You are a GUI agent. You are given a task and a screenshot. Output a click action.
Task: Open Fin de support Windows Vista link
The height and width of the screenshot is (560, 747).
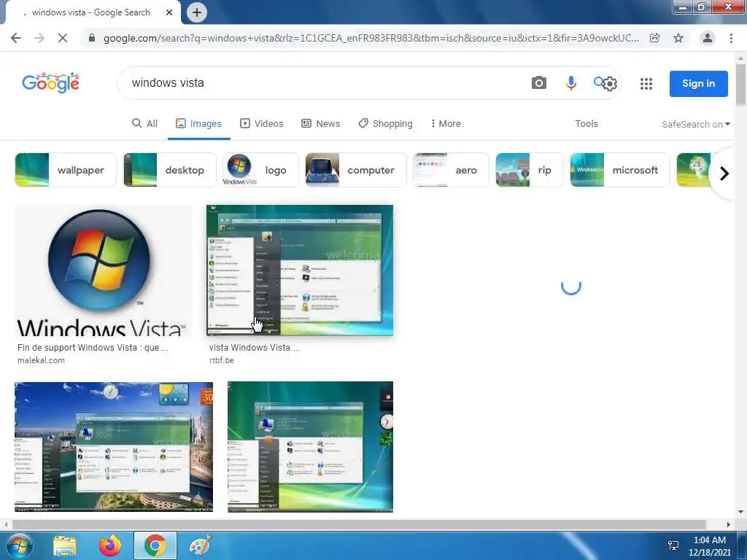click(x=93, y=348)
